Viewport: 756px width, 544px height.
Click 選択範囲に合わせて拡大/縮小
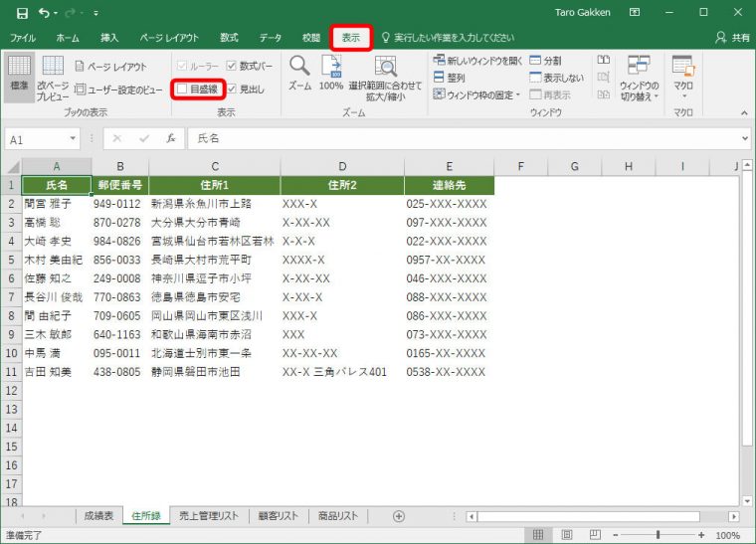(385, 78)
